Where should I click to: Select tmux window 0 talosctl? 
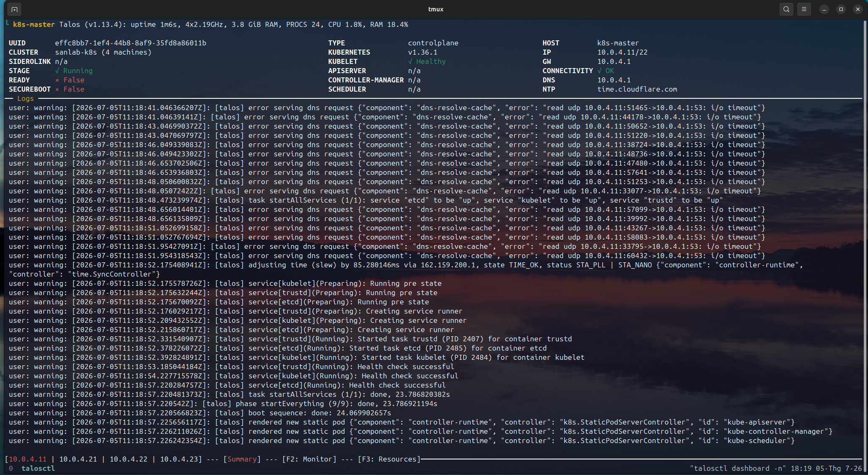(x=32, y=468)
